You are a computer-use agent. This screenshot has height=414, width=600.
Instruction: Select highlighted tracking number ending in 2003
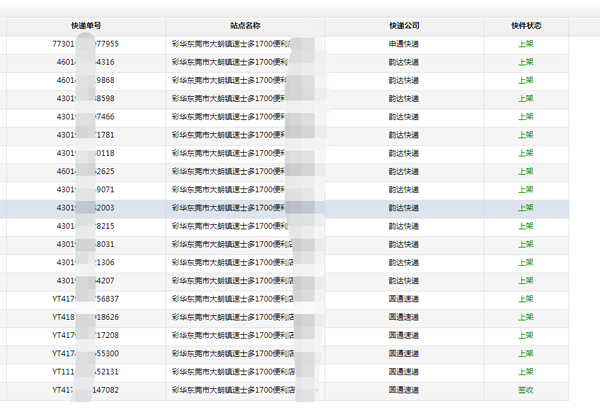(86, 208)
